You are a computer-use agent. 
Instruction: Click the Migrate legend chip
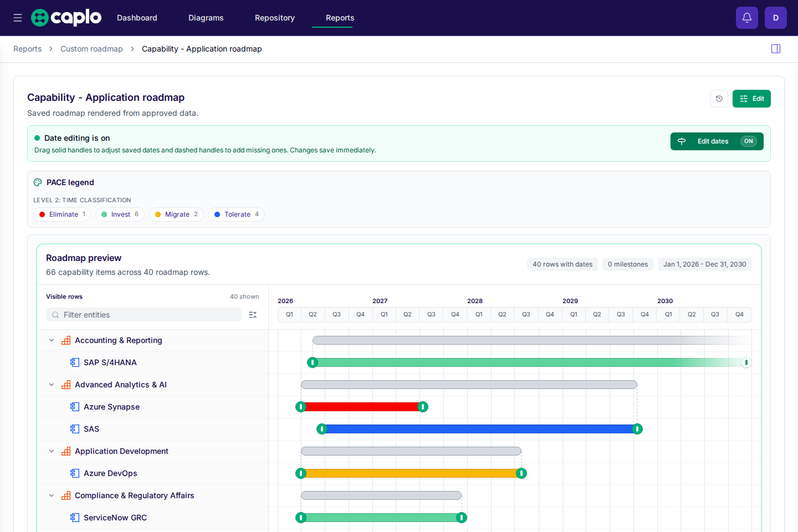pyautogui.click(x=176, y=214)
